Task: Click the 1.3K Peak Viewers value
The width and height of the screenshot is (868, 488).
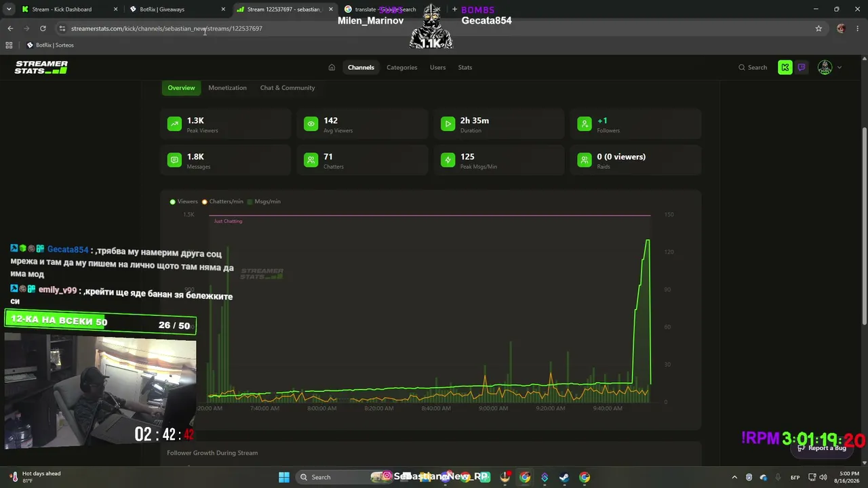Action: (x=195, y=121)
